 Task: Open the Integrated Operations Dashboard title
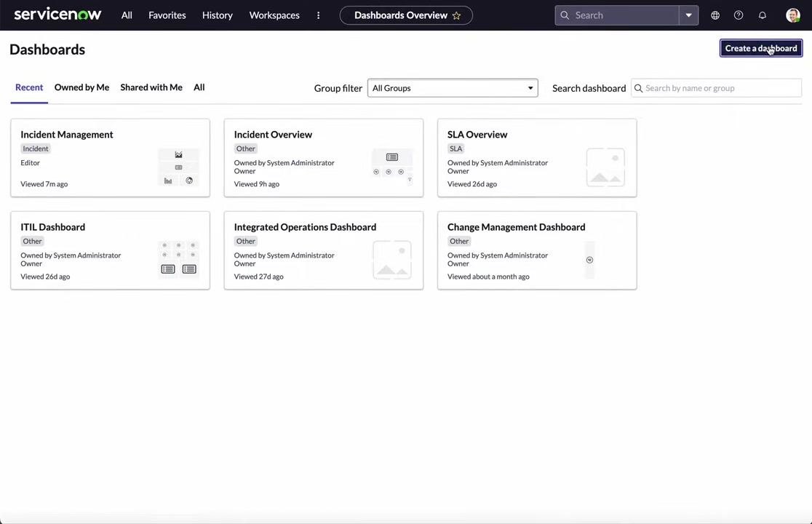coord(305,227)
